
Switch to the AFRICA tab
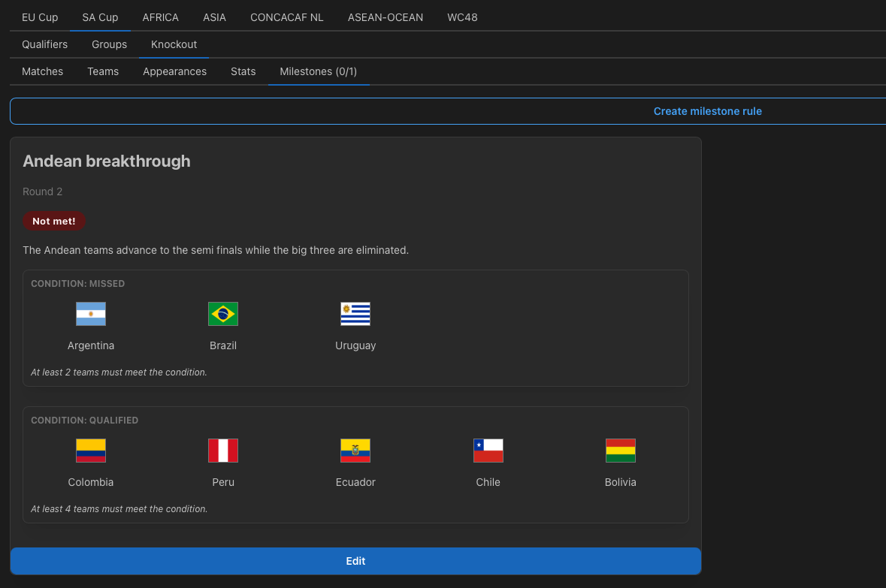click(x=161, y=17)
